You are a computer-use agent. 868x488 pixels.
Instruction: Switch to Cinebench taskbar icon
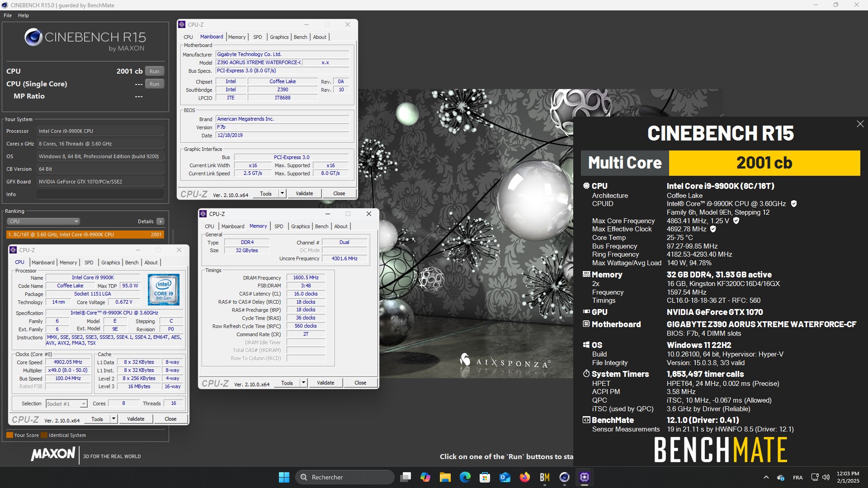tap(564, 477)
